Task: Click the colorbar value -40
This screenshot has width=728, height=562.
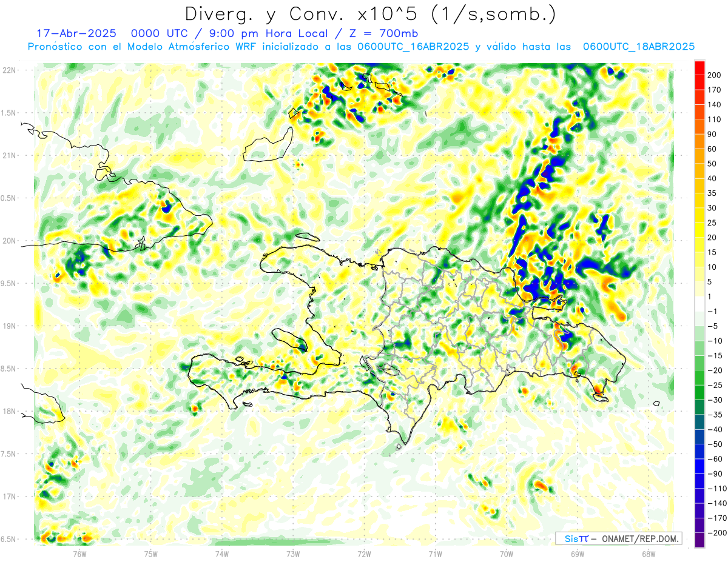Action: pos(715,429)
